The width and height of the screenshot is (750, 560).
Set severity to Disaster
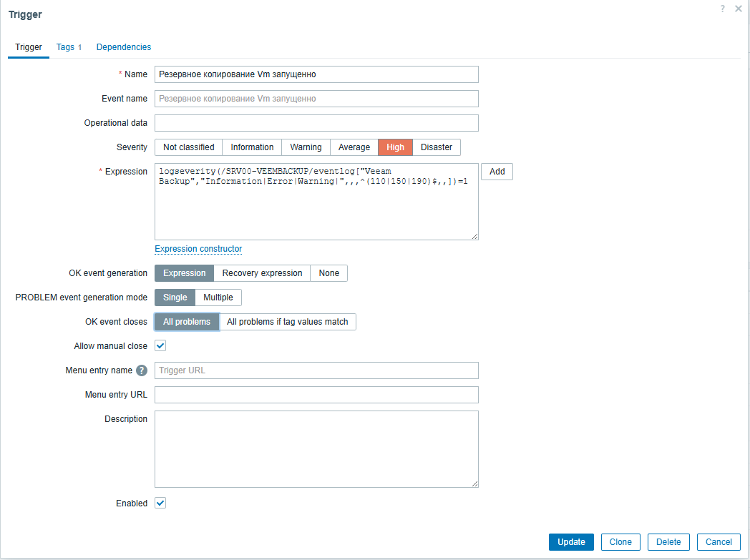[436, 147]
